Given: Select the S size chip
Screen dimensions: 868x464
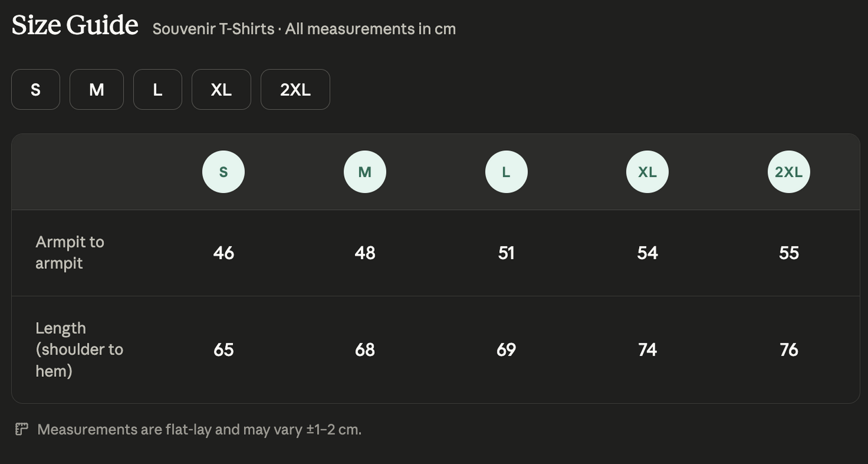Looking at the screenshot, I should click(x=35, y=90).
